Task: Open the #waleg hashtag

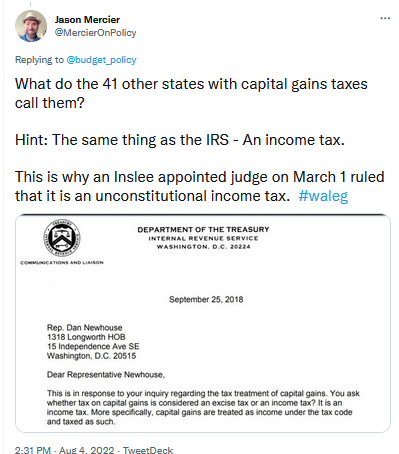Action: [x=323, y=196]
